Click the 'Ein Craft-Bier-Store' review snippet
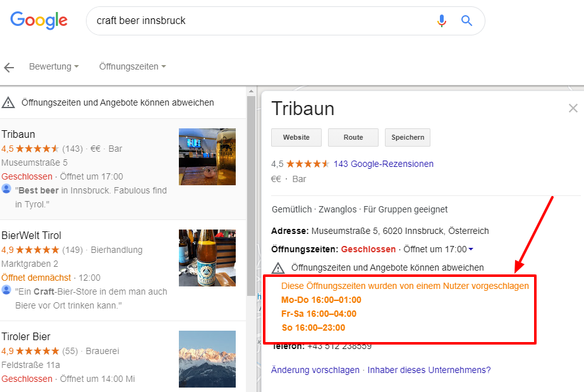This screenshot has width=584, height=392. click(x=91, y=298)
